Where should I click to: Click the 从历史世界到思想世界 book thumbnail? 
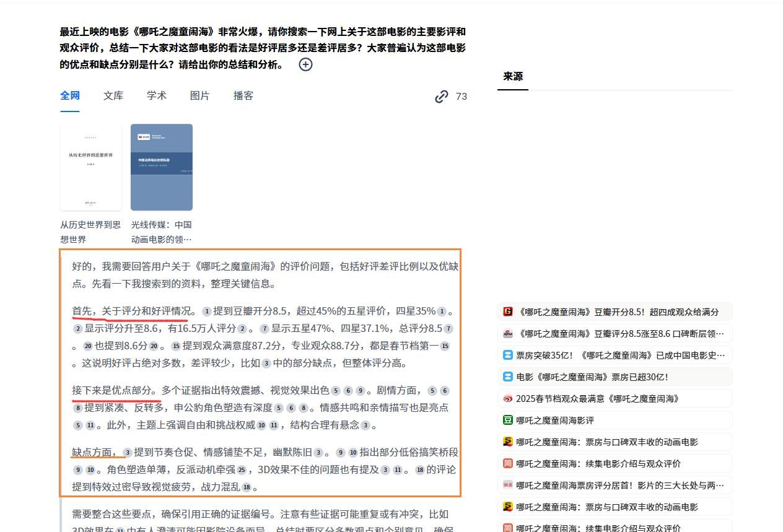pyautogui.click(x=90, y=167)
